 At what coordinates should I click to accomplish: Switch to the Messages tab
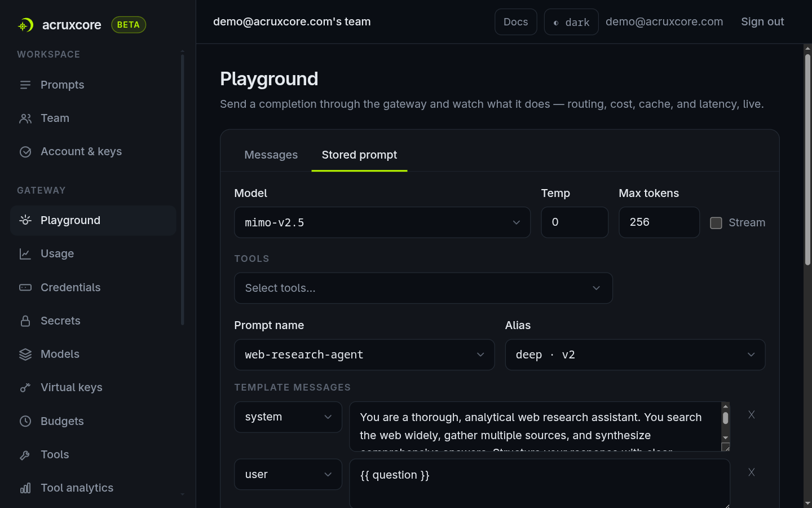[x=271, y=155]
